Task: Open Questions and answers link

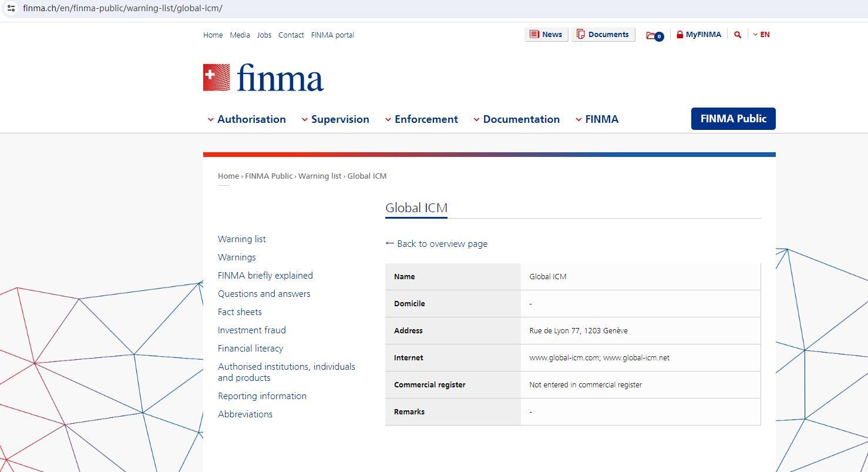Action: point(264,294)
